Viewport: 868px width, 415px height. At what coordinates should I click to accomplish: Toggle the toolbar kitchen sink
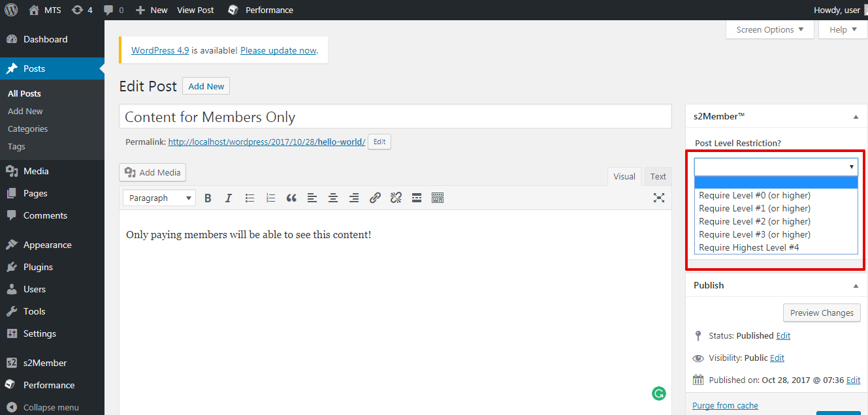click(438, 198)
